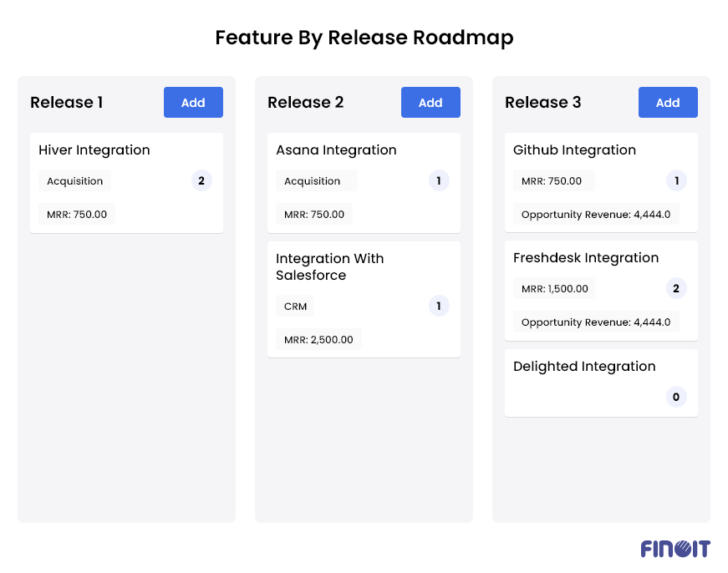Select the CRM tag on Salesforce card
Screen dimensions: 728x573
294,306
